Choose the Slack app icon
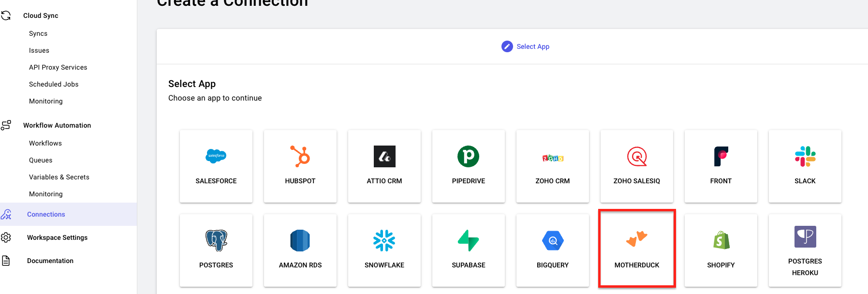The width and height of the screenshot is (868, 294). [x=805, y=156]
